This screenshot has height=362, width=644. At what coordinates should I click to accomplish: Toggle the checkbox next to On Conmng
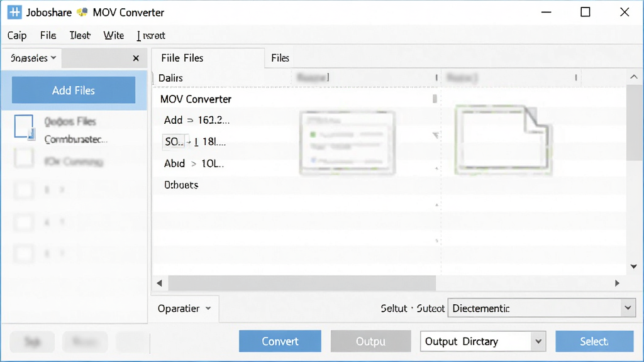(x=24, y=158)
